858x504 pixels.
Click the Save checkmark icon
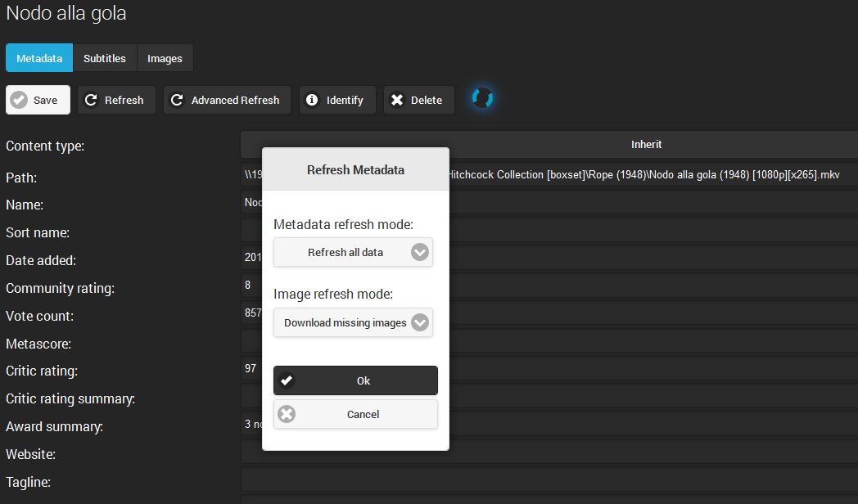pyautogui.click(x=19, y=100)
